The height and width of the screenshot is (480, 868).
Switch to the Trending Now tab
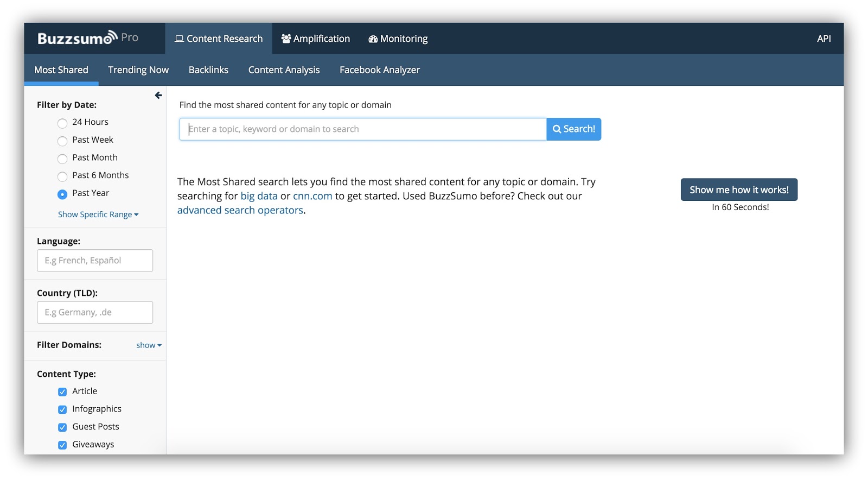138,70
